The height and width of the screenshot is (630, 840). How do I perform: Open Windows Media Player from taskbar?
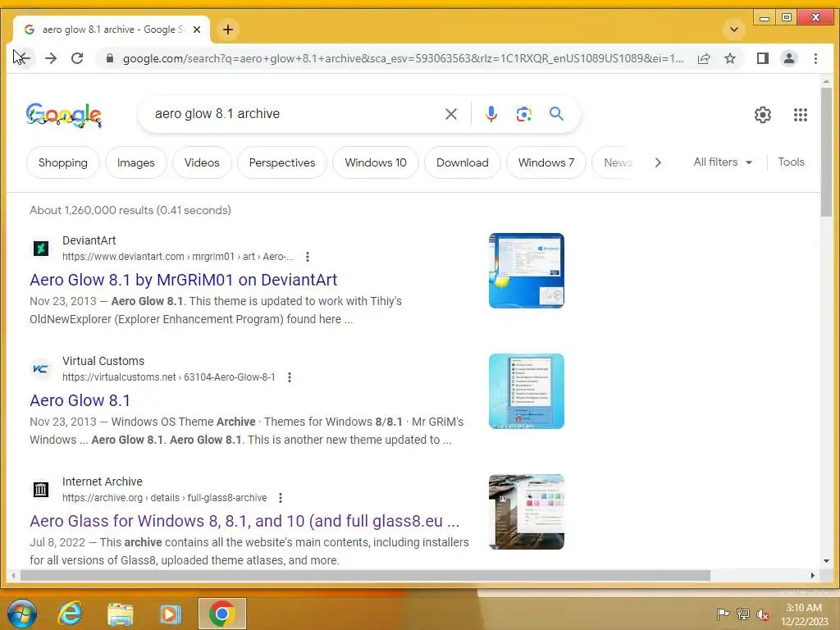tap(171, 614)
